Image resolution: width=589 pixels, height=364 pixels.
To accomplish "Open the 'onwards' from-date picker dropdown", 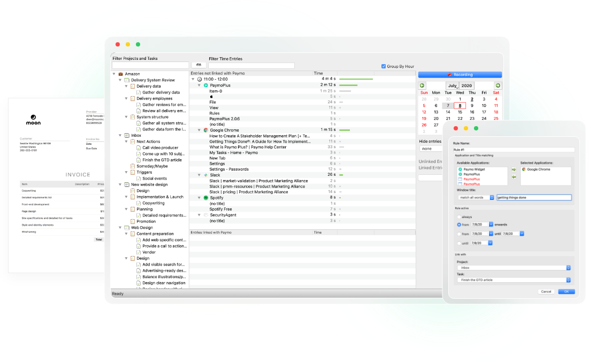I will [491, 224].
